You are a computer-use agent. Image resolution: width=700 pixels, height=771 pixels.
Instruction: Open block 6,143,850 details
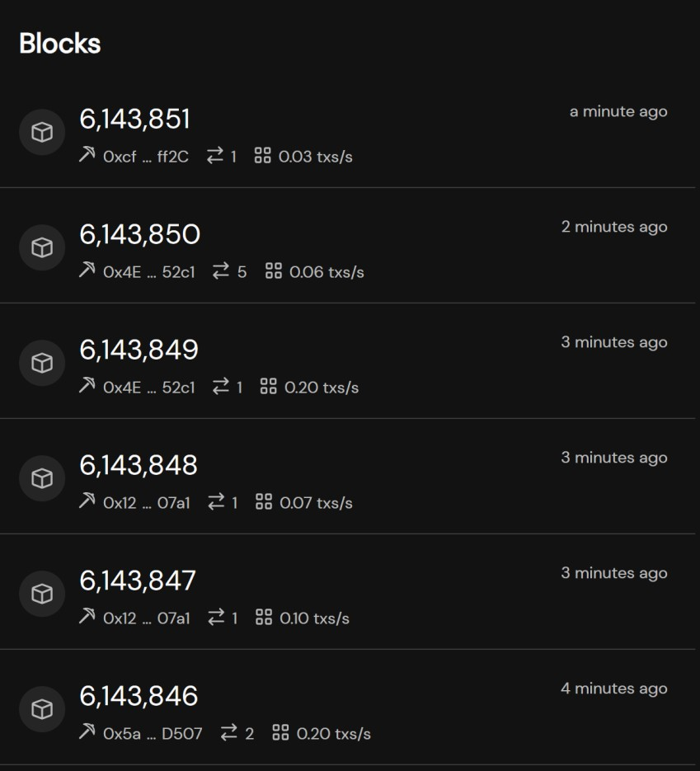click(138, 235)
